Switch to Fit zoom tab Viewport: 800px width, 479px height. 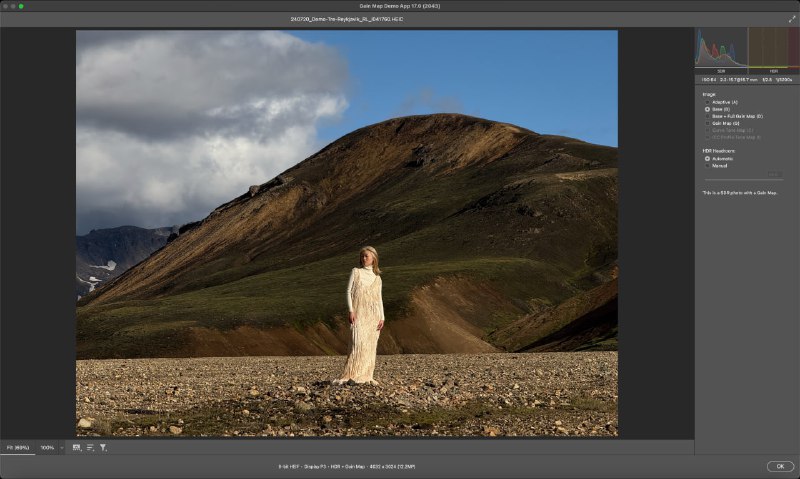[x=18, y=447]
